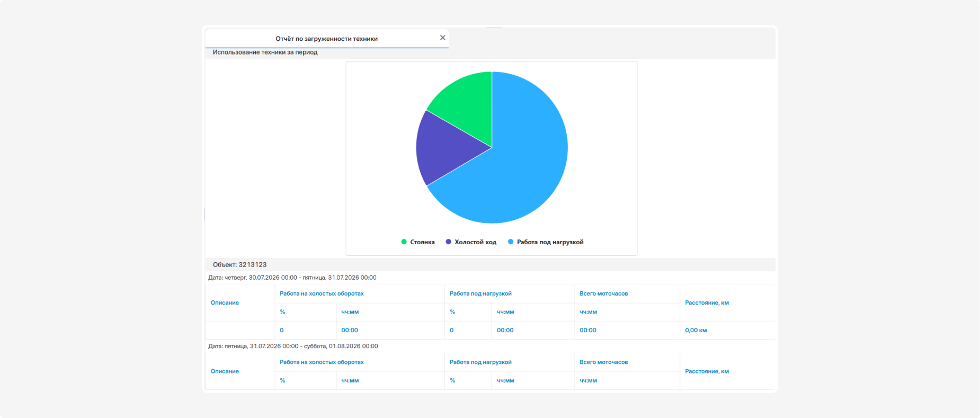This screenshot has height=418, width=980.
Task: Click first table's Описание column header
Action: click(x=225, y=303)
